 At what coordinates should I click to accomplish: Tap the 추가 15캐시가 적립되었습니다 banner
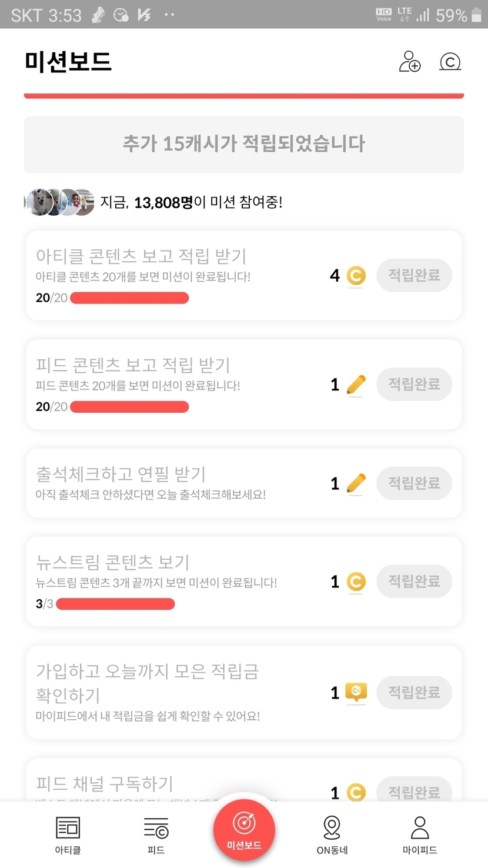(x=244, y=144)
